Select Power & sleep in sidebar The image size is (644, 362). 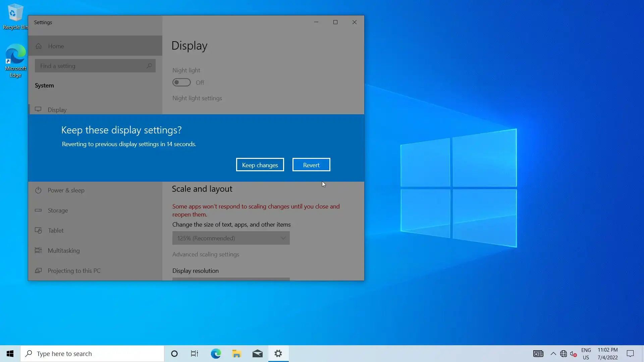point(66,190)
